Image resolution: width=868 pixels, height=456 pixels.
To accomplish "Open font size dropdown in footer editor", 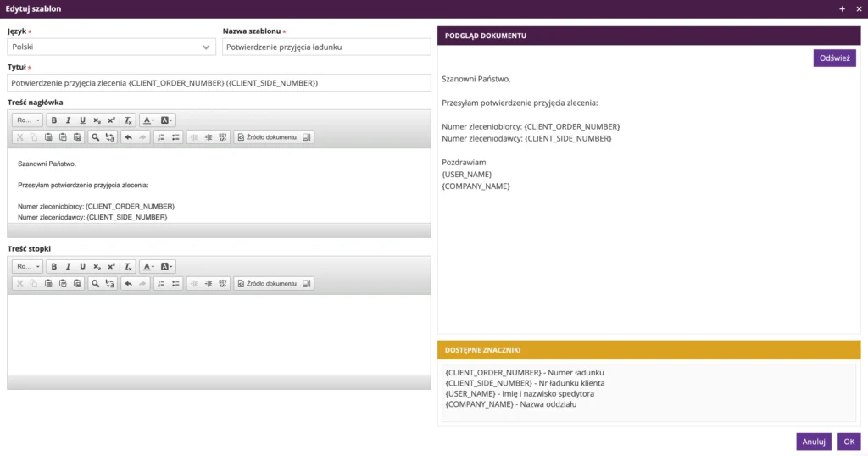I will (27, 267).
